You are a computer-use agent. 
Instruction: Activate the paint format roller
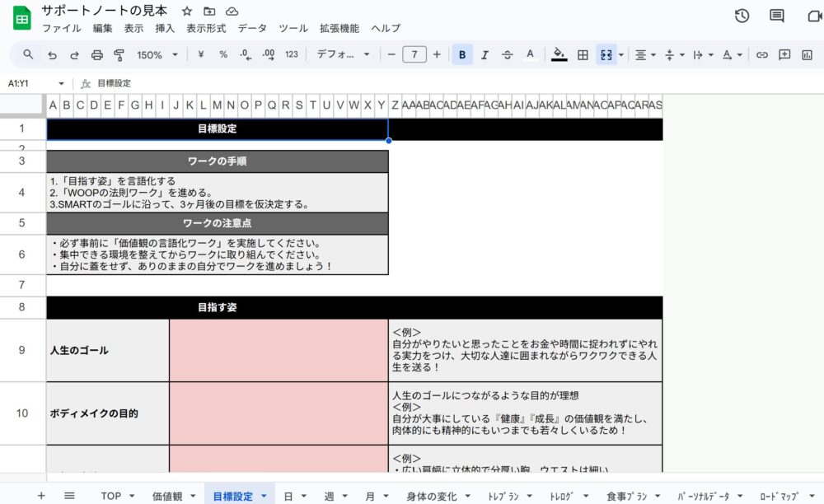point(119,54)
